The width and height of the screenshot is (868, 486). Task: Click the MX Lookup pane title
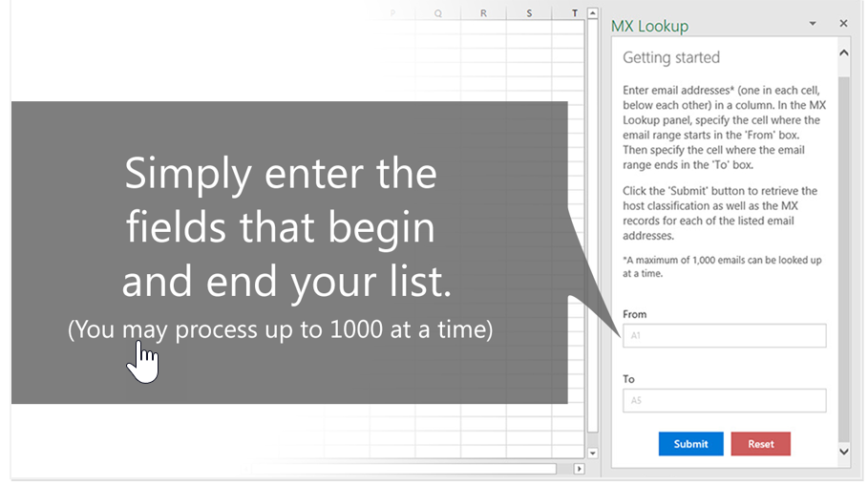pos(649,26)
